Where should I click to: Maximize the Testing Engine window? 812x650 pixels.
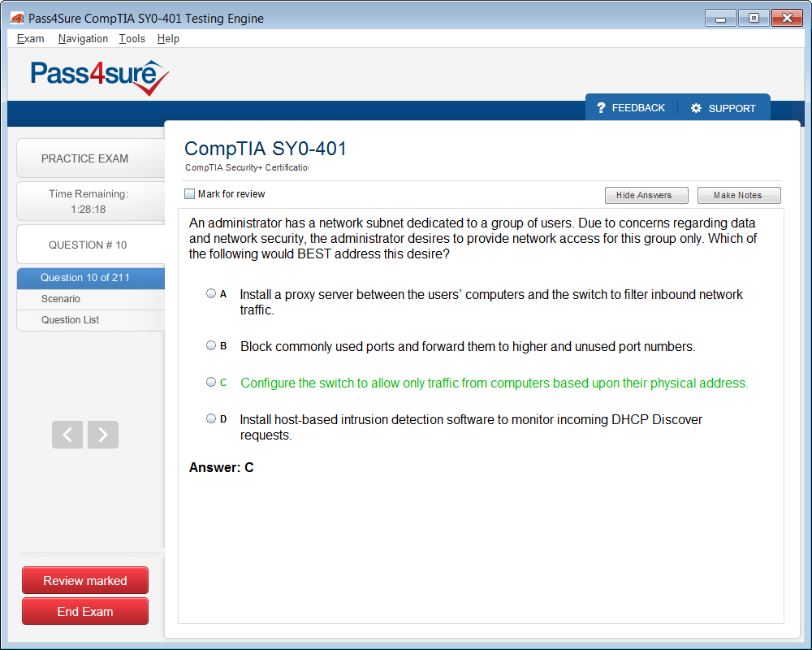click(754, 18)
